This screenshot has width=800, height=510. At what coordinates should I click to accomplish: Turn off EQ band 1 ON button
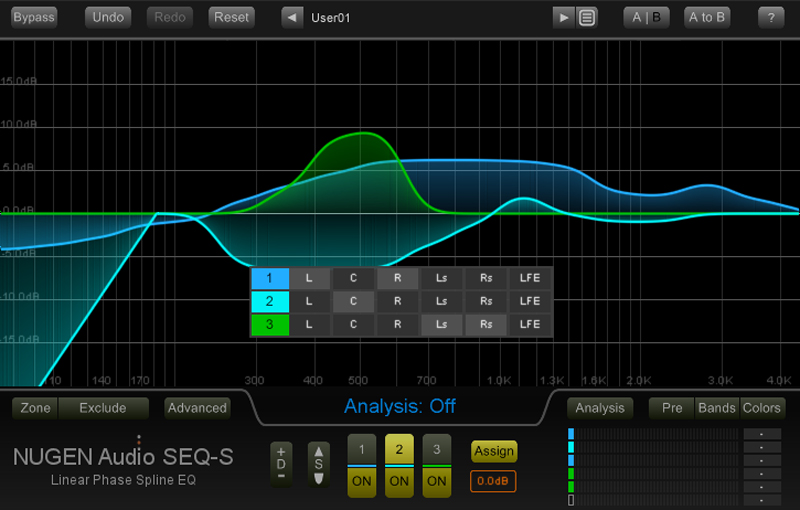pyautogui.click(x=361, y=481)
